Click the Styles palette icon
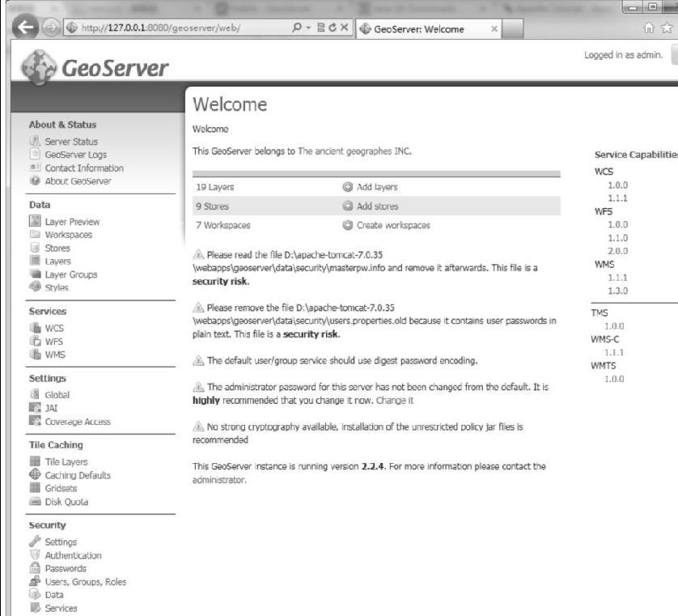 click(x=35, y=287)
